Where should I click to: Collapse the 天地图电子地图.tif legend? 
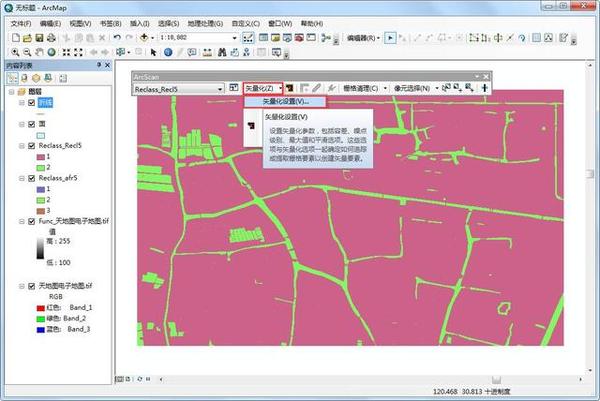22,286
